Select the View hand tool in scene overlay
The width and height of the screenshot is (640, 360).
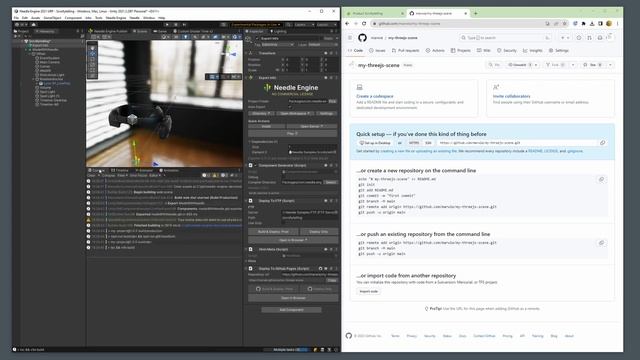pyautogui.click(x=92, y=48)
